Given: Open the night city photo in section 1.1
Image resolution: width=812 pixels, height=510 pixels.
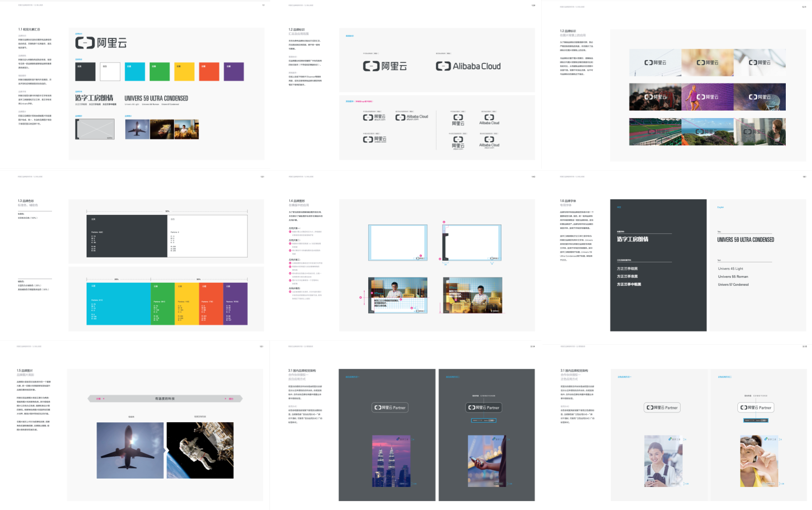Looking at the screenshot, I should pos(162,129).
